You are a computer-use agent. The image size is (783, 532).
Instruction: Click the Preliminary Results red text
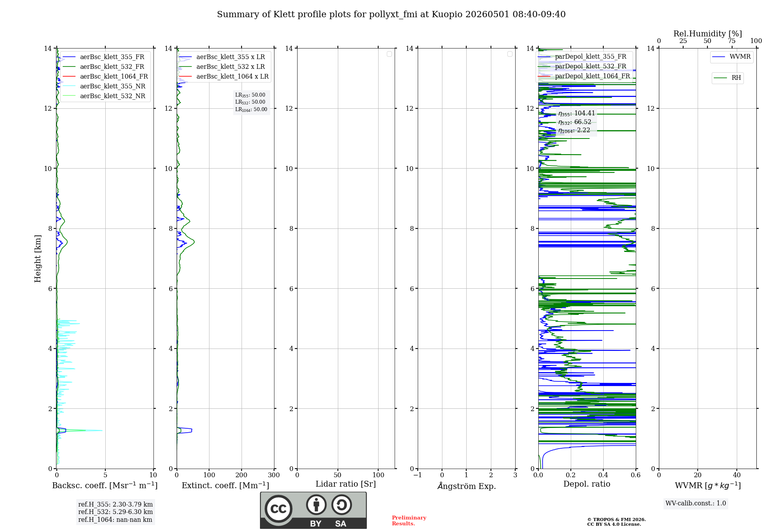coord(409,521)
